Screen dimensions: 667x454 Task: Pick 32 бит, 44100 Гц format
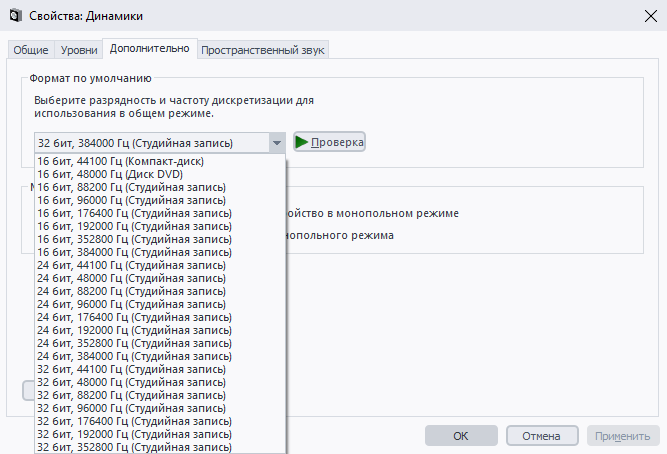tap(160, 369)
